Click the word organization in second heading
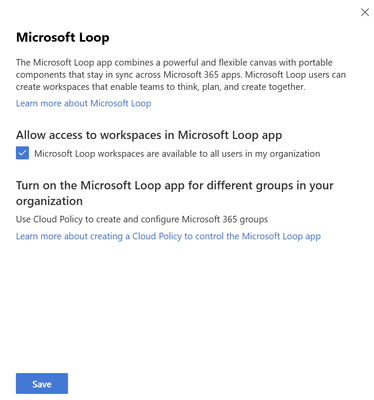Screen dimensions: 374x400 click(x=49, y=201)
